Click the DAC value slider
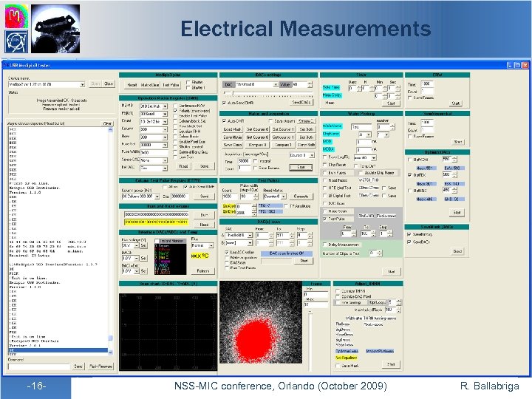 [267, 93]
